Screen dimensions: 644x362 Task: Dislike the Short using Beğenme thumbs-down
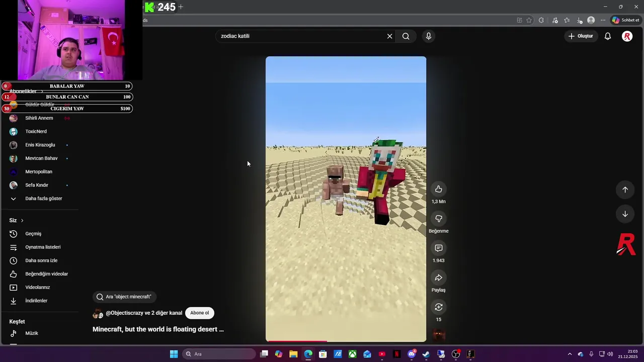[439, 219]
